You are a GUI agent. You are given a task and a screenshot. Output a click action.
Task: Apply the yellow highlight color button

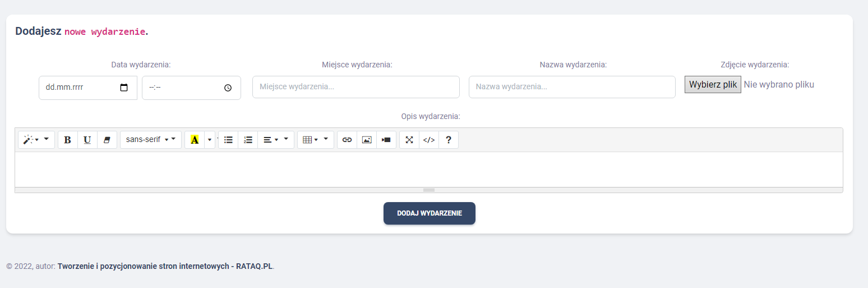click(195, 140)
